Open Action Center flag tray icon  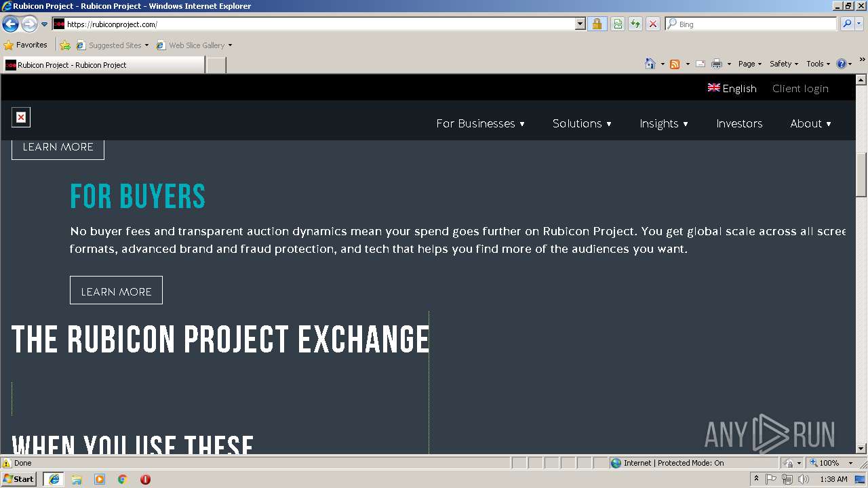click(x=771, y=479)
